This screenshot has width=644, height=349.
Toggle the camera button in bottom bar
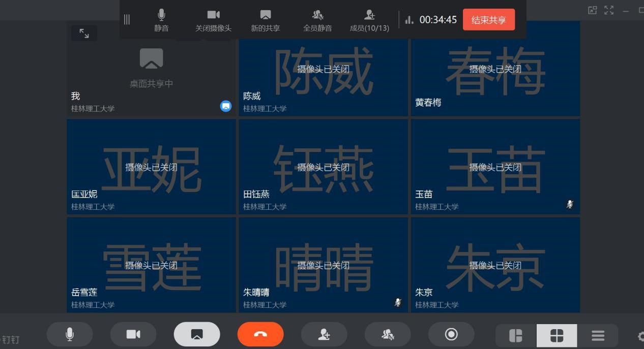[133, 334]
